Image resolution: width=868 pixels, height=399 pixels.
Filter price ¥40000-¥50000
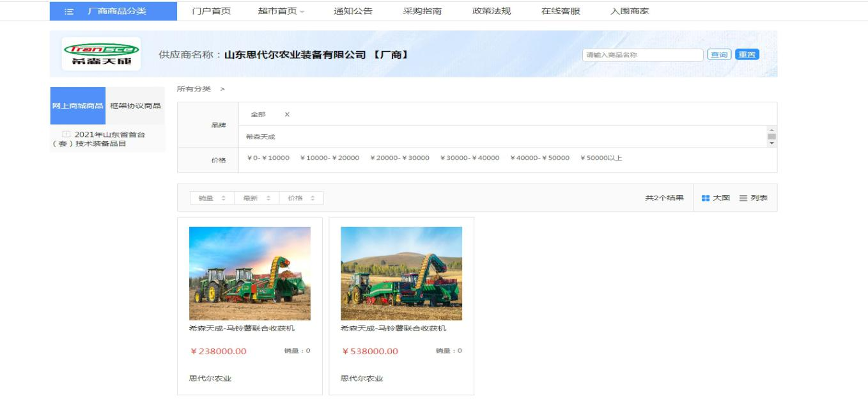coord(540,158)
